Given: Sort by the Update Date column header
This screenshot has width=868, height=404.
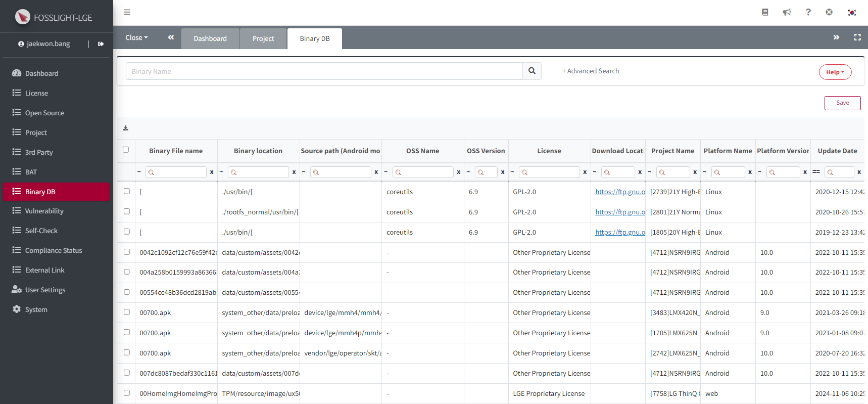Looking at the screenshot, I should 837,151.
